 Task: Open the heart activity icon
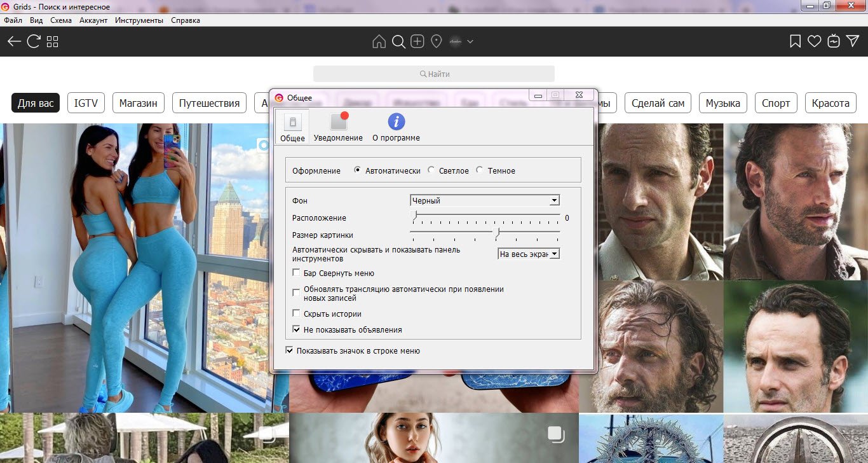[x=814, y=41]
